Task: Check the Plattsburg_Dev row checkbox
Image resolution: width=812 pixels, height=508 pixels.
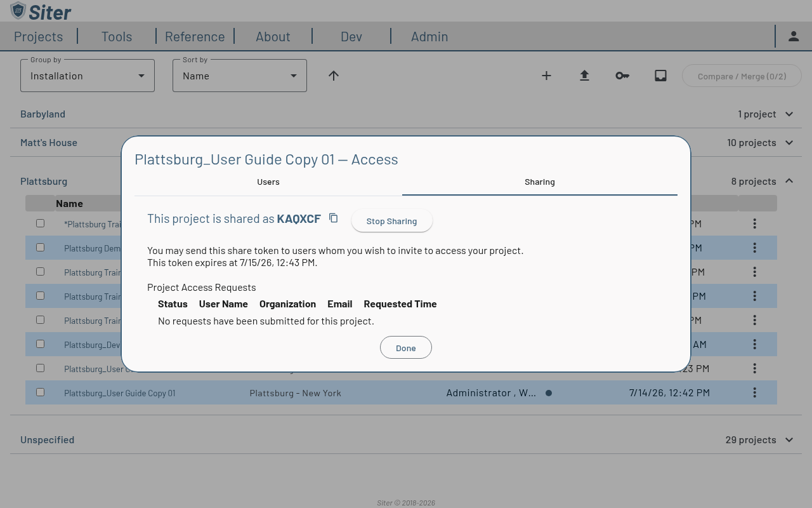Action: click(40, 344)
